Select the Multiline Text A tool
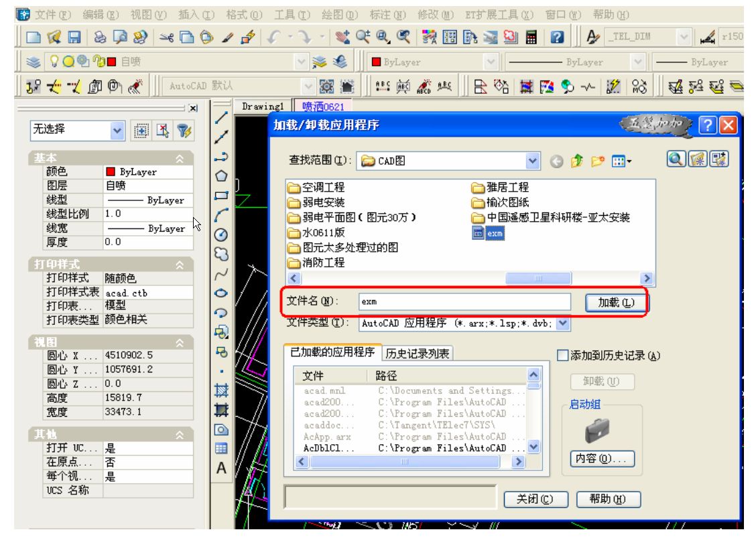 pos(221,468)
